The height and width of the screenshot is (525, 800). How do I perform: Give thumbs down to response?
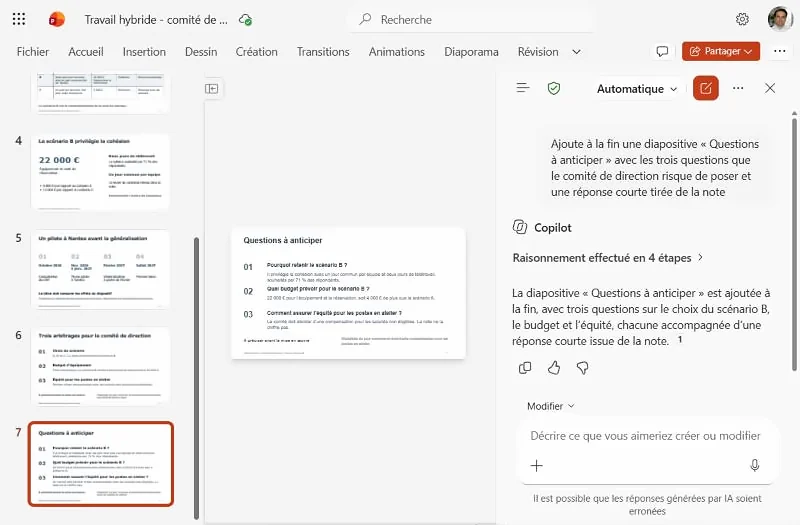coord(582,368)
